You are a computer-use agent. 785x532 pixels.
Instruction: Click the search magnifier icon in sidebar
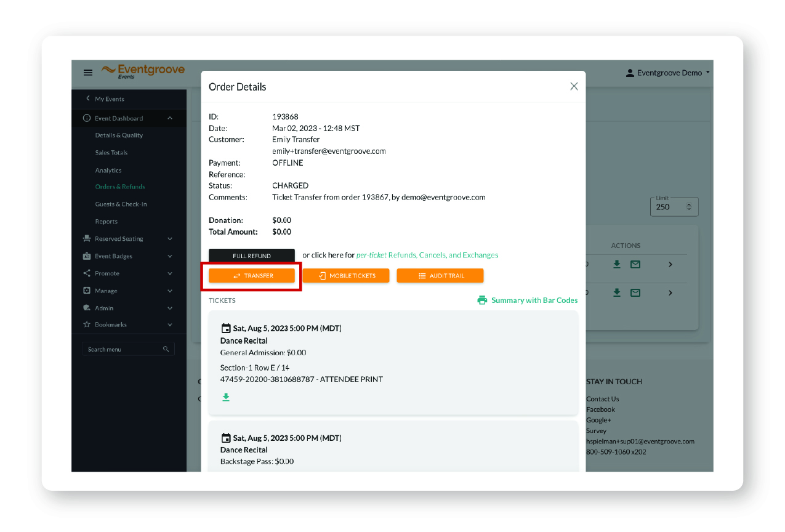pos(166,349)
